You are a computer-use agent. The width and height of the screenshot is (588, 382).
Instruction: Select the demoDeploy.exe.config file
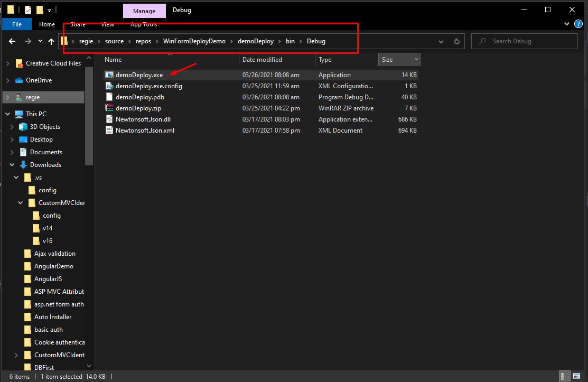pyautogui.click(x=148, y=86)
